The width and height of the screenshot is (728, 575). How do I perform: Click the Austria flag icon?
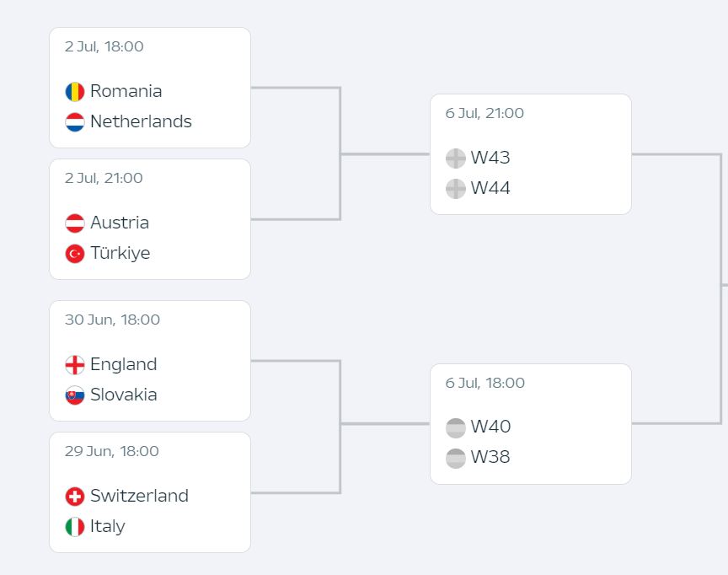pos(75,223)
